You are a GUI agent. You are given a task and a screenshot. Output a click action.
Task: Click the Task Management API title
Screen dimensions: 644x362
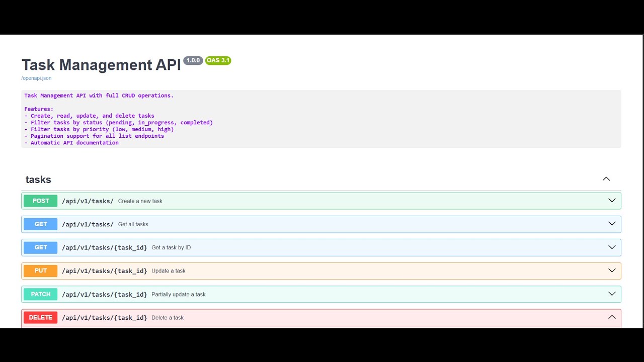point(101,65)
